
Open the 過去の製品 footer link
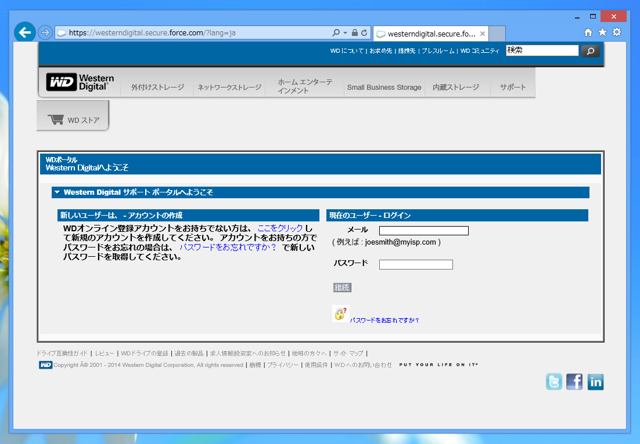[189, 353]
